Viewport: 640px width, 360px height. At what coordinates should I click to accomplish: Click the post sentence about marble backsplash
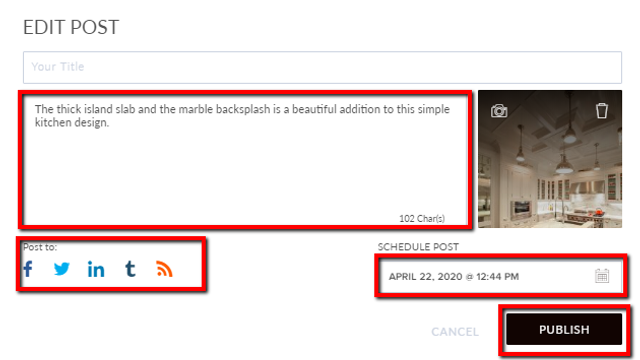(x=242, y=116)
